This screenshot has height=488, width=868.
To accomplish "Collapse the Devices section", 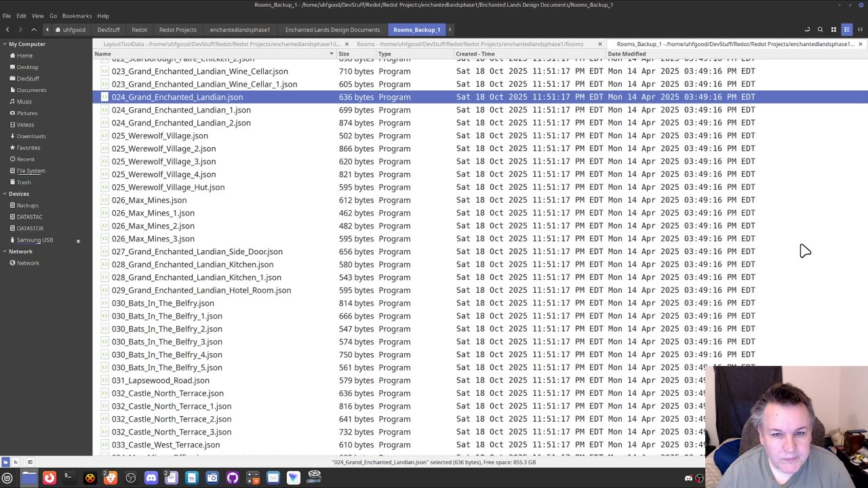I will pos(4,194).
